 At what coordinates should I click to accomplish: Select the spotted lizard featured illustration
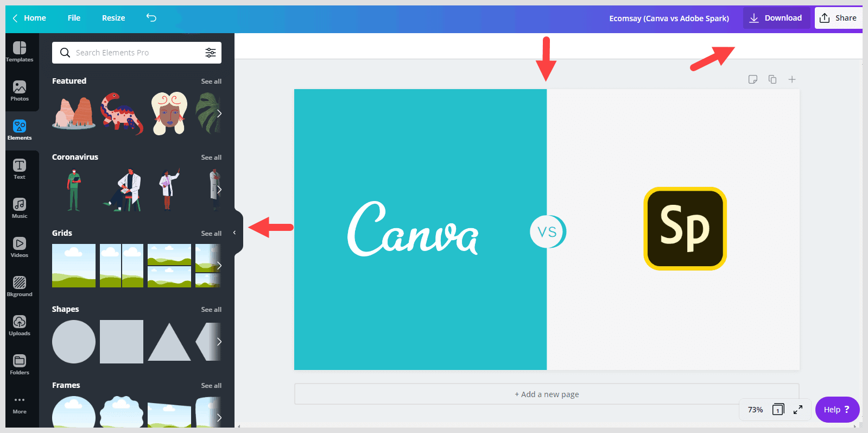(122, 114)
